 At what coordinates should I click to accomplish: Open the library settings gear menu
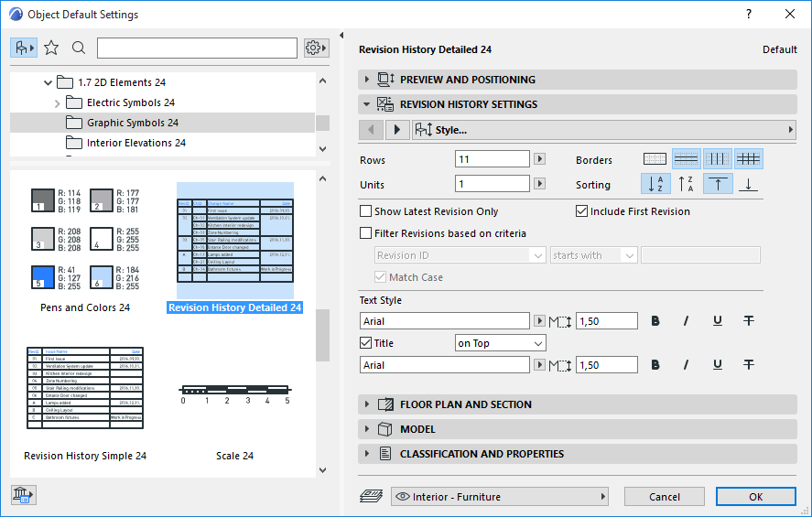(x=316, y=48)
